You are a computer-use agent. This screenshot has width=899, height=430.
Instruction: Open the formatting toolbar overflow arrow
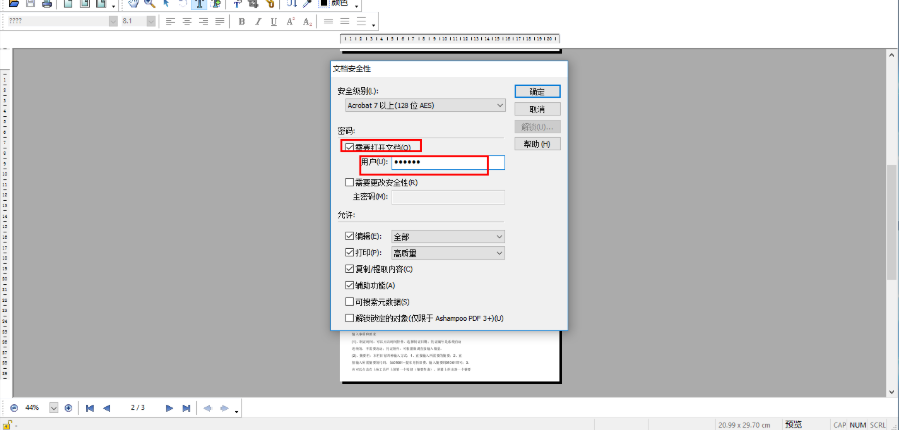click(x=374, y=25)
